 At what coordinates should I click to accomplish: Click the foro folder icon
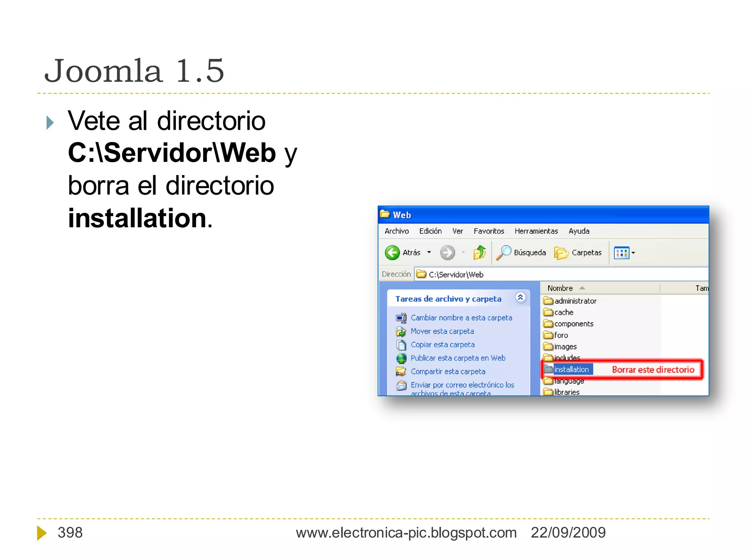point(548,335)
